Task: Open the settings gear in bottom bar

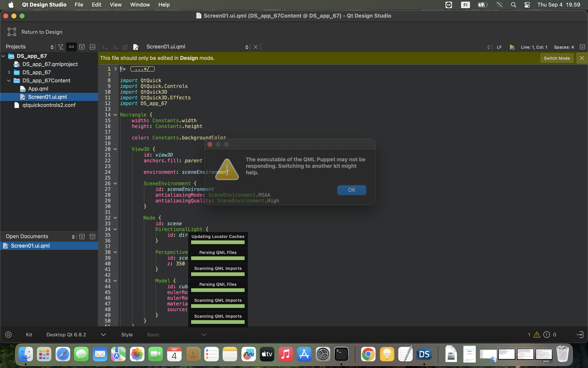Action: point(8,335)
